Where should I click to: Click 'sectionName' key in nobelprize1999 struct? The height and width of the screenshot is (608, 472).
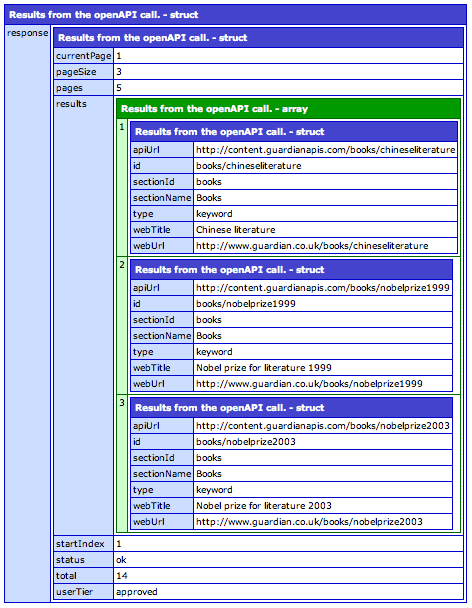(x=162, y=336)
